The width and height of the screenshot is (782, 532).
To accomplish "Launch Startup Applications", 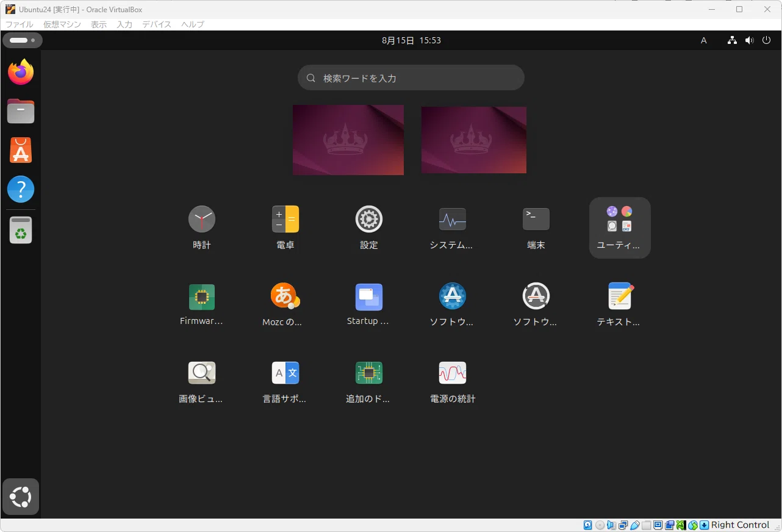I will (x=369, y=304).
